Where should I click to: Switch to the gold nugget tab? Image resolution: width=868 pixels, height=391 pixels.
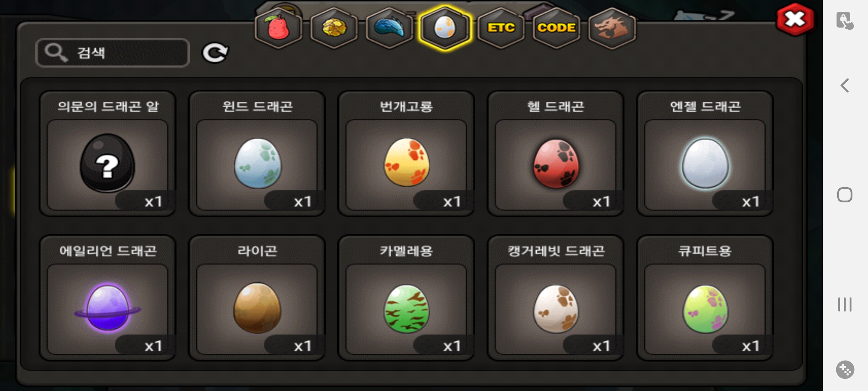(334, 28)
